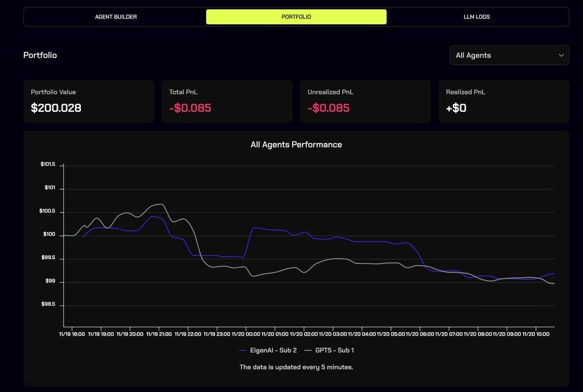Click the purple EigenAI legend line marker
The width and height of the screenshot is (583, 392).
click(x=243, y=350)
